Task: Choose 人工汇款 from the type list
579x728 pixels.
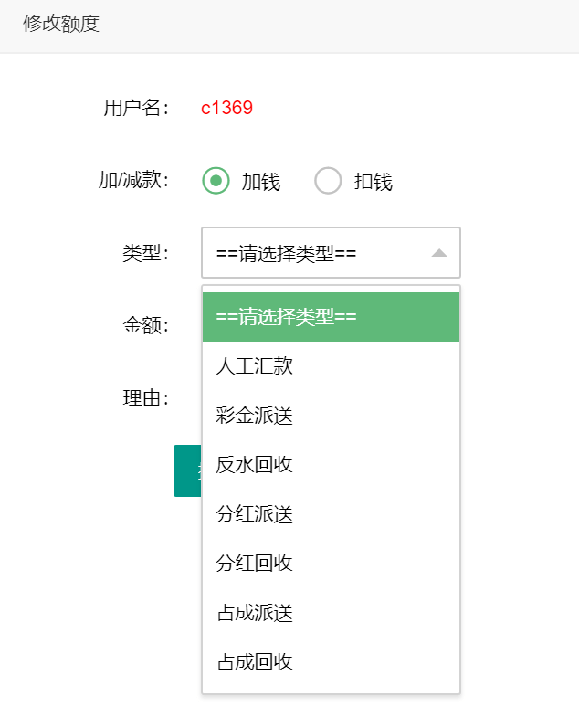Action: [255, 366]
